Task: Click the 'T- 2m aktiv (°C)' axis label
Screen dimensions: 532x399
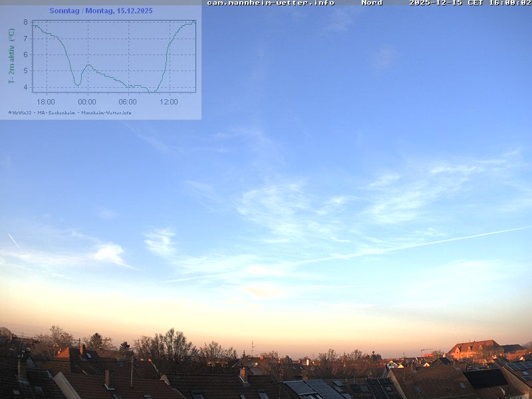Action: (11, 56)
